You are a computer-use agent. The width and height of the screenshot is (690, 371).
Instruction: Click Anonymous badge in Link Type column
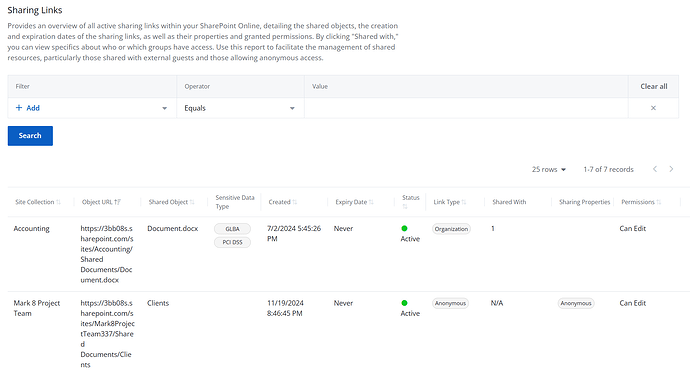450,303
